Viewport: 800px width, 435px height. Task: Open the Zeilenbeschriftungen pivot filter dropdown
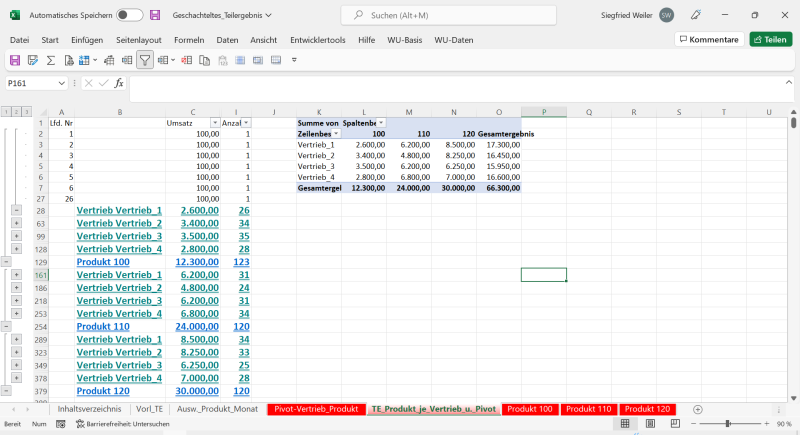336,134
